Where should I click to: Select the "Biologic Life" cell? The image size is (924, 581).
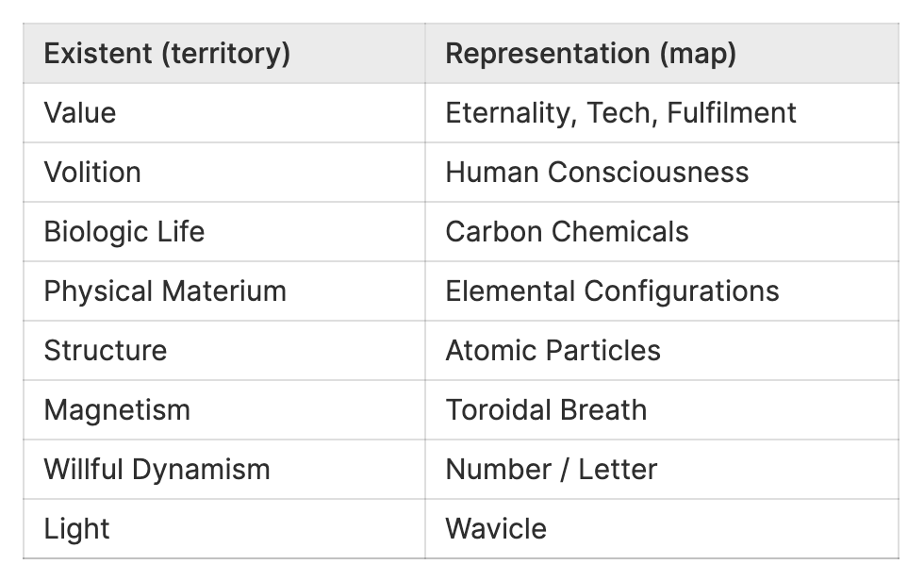(124, 232)
